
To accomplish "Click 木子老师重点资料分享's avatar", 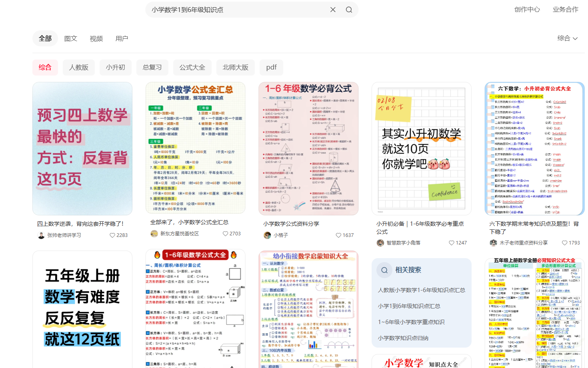I will click(x=493, y=243).
